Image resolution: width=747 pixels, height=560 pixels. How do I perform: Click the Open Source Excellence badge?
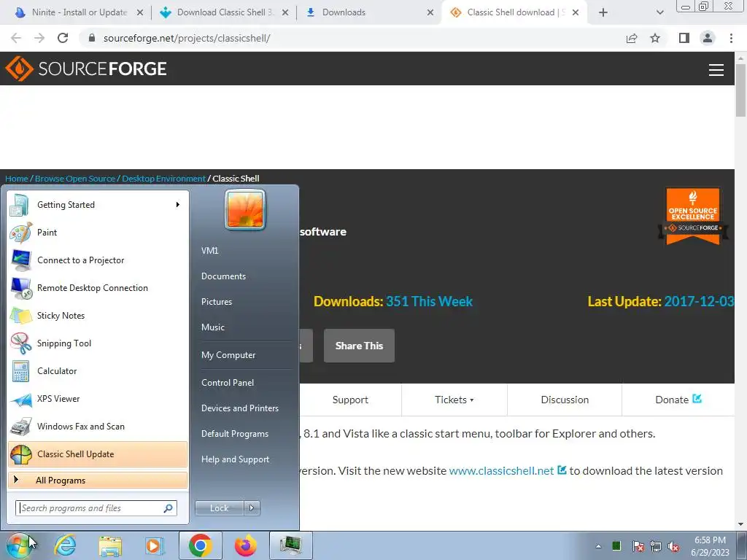click(693, 216)
